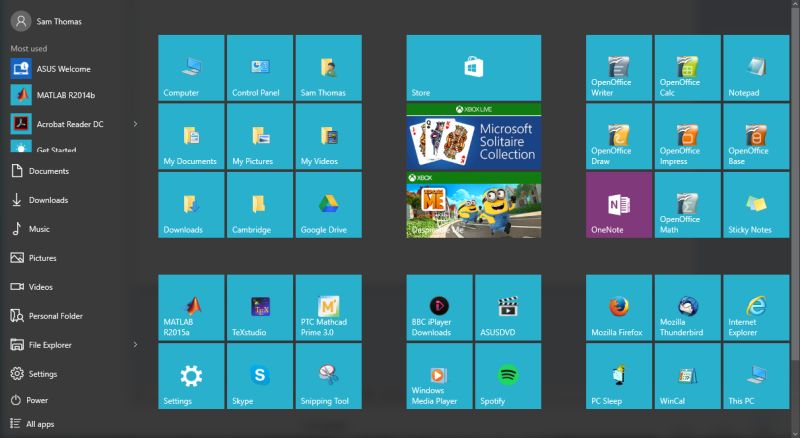This screenshot has height=438, width=800.
Task: Launch OpenOffice Writer tile
Action: [x=619, y=68]
